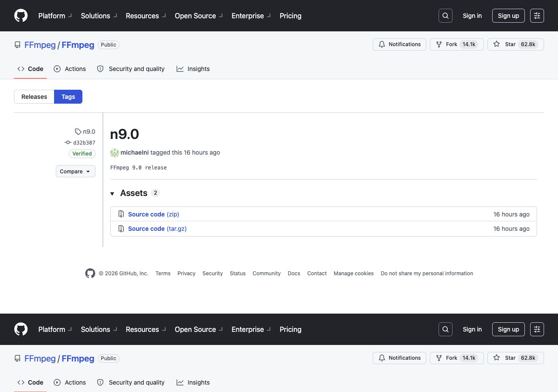The image size is (558, 392).
Task: Click the Community footer link
Action: 266,274
